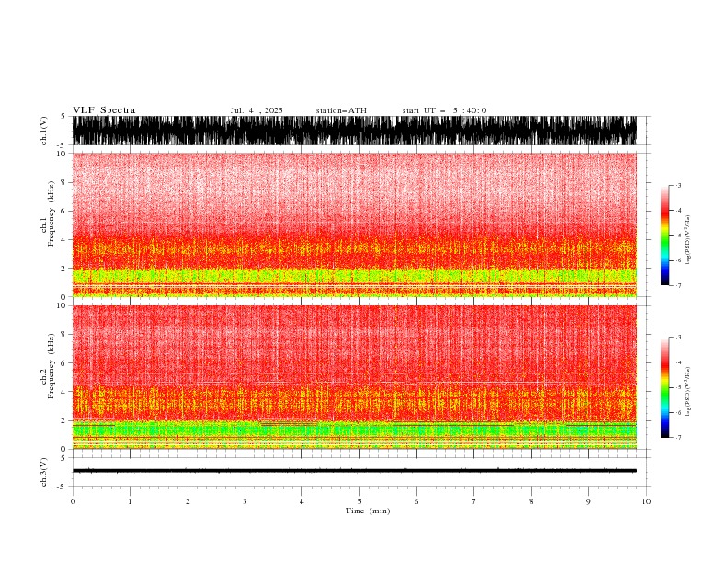Click the ch.1 spectrogram panel
Viewport: 728px width, 563px height.
354,224
